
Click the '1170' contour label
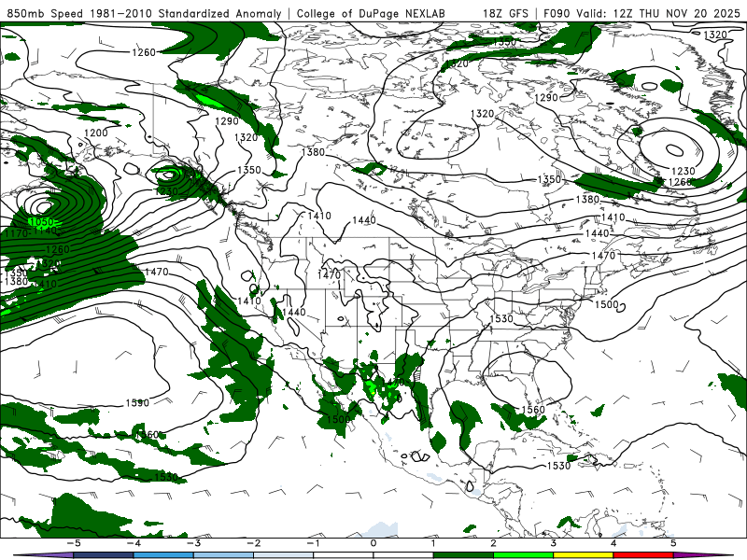[x=17, y=234]
